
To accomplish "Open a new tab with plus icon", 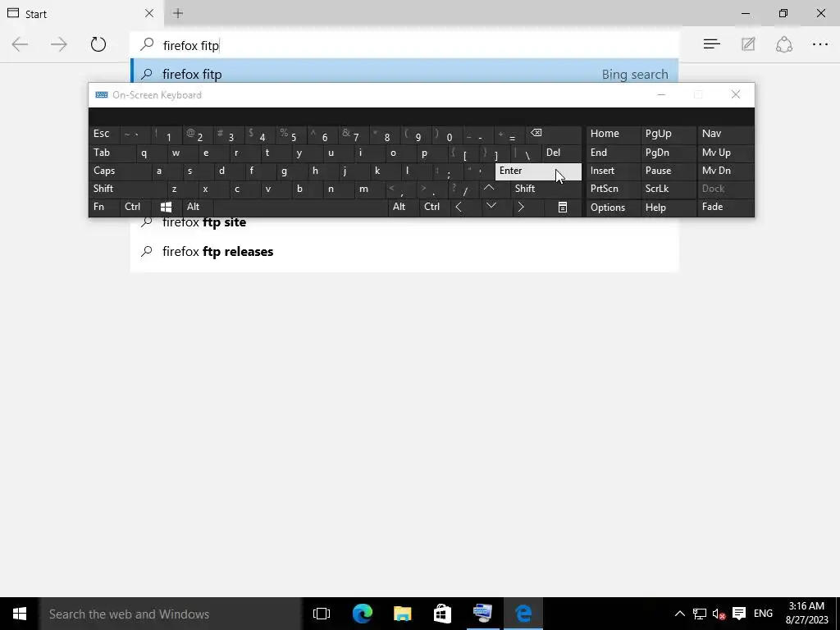I will 178,13.
